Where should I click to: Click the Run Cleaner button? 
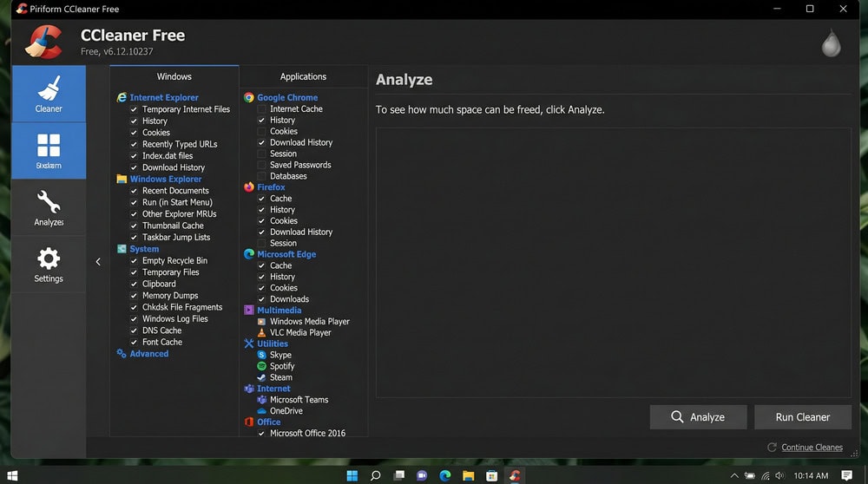pos(803,417)
